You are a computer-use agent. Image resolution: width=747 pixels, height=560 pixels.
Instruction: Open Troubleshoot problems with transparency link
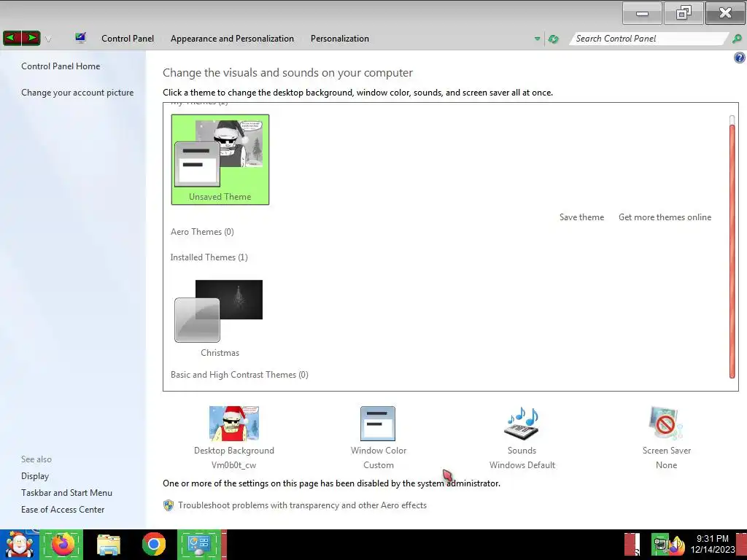(302, 505)
